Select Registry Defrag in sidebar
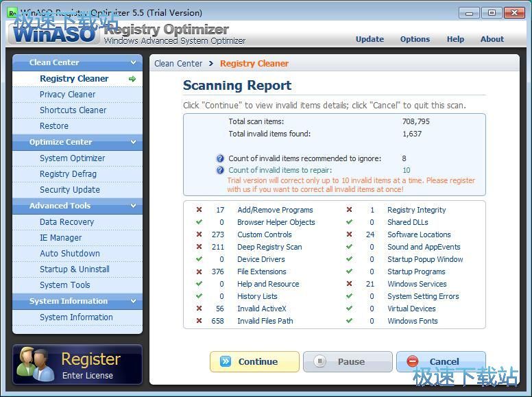The height and width of the screenshot is (397, 532). click(68, 174)
